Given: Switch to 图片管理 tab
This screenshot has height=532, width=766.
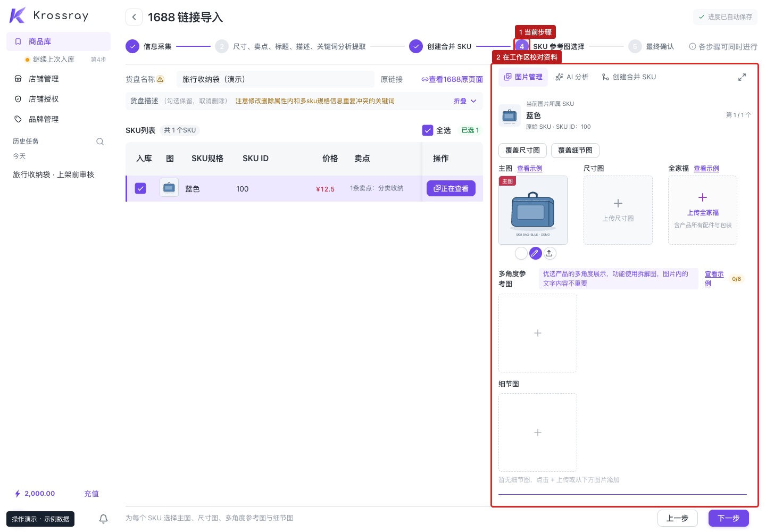Looking at the screenshot, I should click(523, 77).
